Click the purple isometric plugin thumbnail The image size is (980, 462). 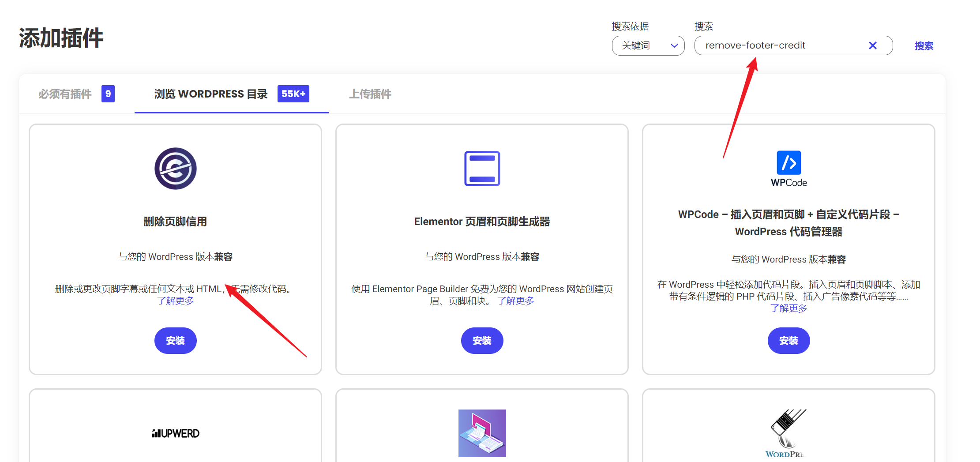point(482,433)
